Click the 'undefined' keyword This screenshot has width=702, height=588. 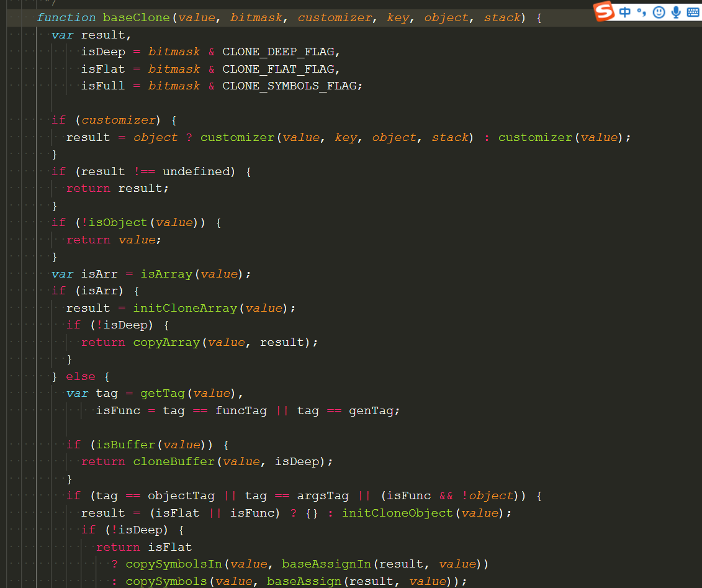(196, 171)
